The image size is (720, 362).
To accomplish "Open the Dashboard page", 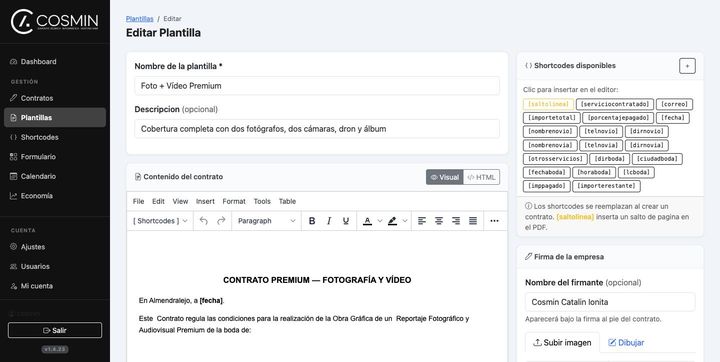I will pos(55,62).
